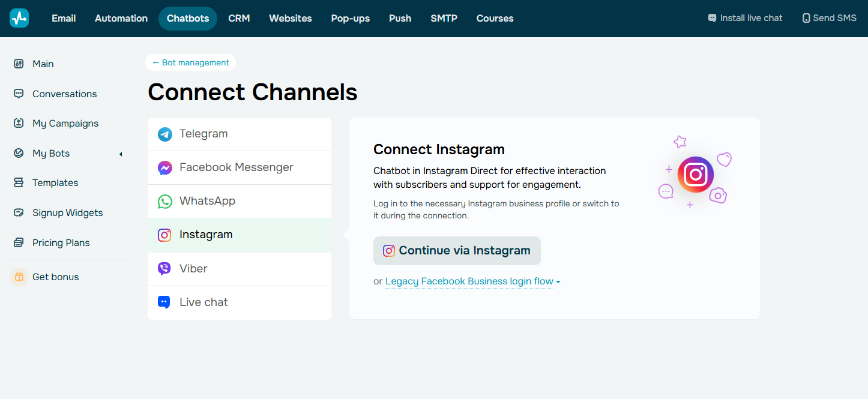Click the Instagram icon in channel list

pyautogui.click(x=164, y=235)
